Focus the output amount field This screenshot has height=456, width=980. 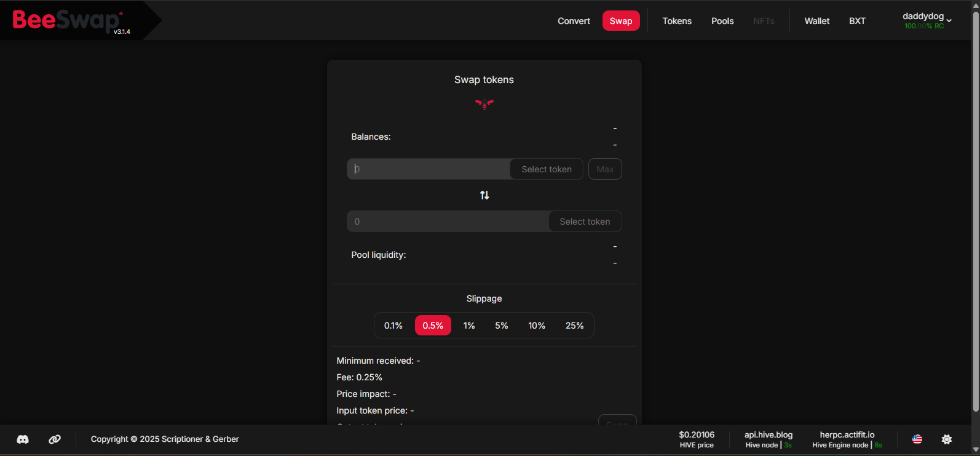[448, 222]
